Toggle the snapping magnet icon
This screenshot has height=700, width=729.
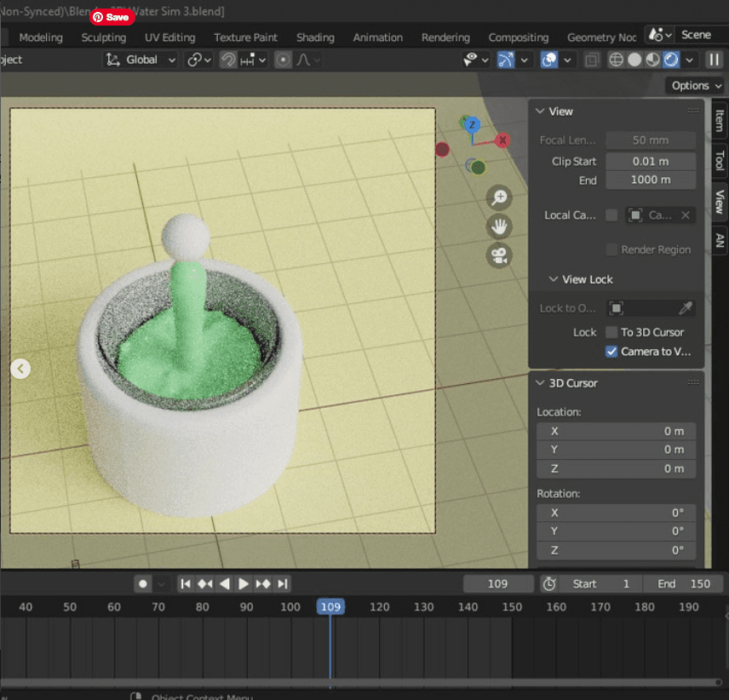[x=228, y=60]
